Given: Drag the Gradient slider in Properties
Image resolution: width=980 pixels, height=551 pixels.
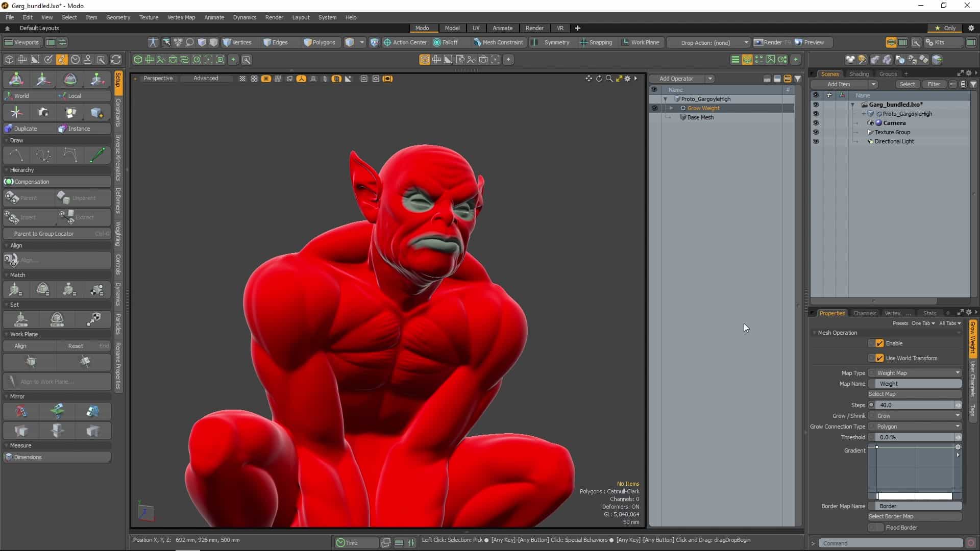Looking at the screenshot, I should tap(877, 447).
